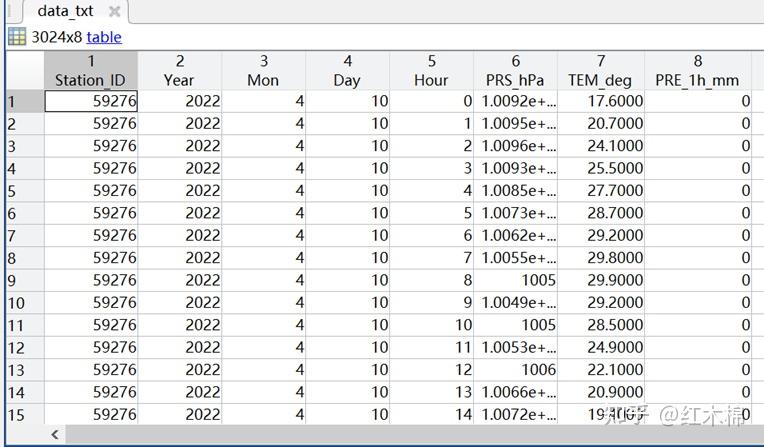Image resolution: width=764 pixels, height=447 pixels.
Task: Click PRS_hPa cell 1.0066e+...
Action: (516, 393)
